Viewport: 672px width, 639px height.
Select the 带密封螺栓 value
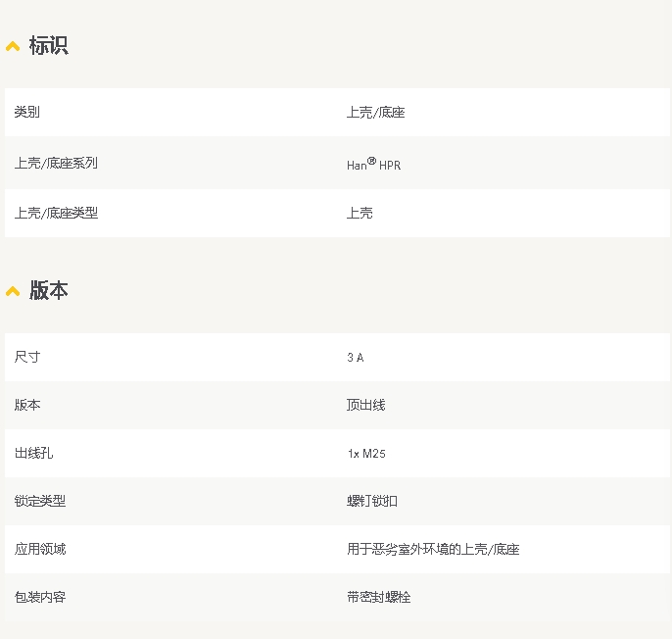tap(378, 597)
